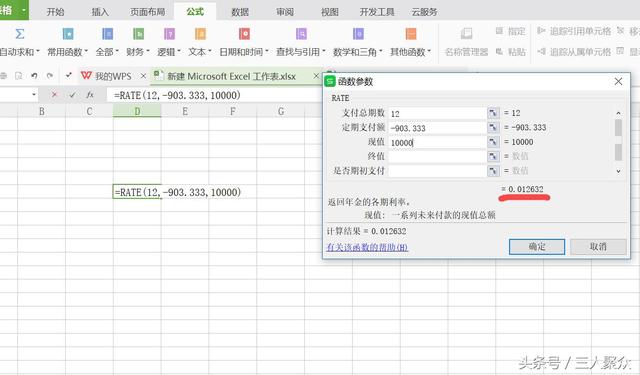Click the redo arrow in quick toolbar
Image resolution: width=640 pixels, height=375 pixels.
tap(50, 76)
